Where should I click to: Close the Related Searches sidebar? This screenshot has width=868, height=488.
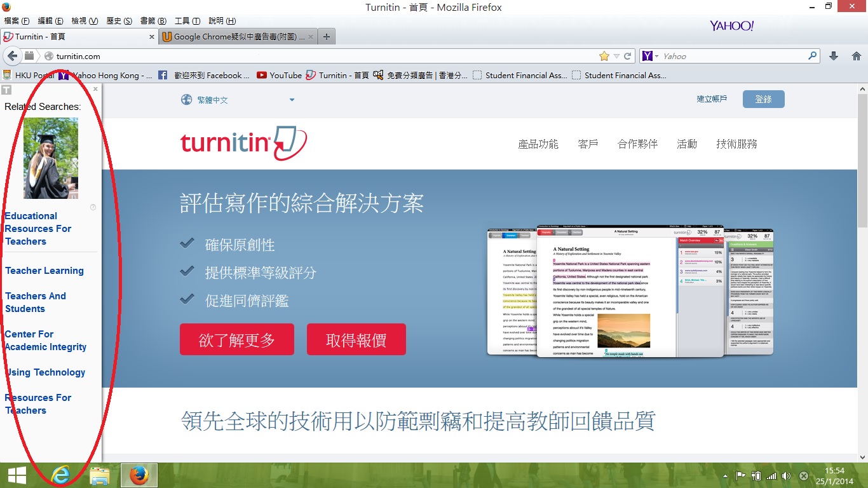tap(95, 89)
